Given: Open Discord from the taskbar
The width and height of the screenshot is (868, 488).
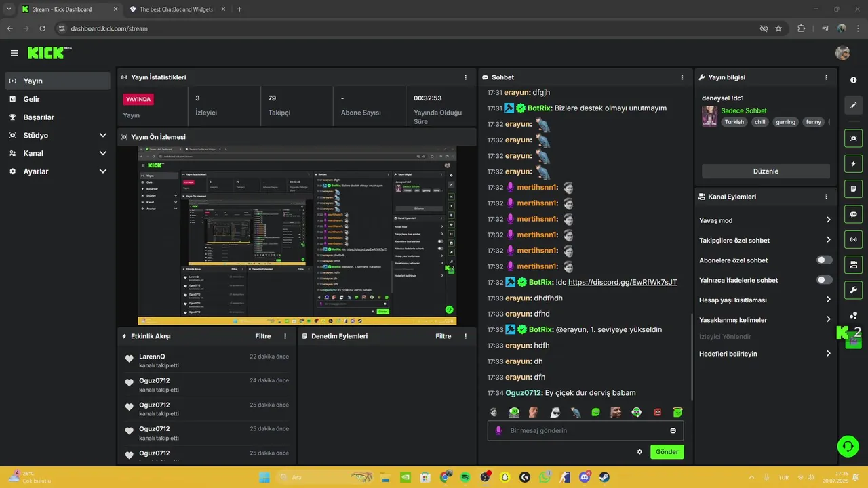Looking at the screenshot, I should (x=585, y=477).
